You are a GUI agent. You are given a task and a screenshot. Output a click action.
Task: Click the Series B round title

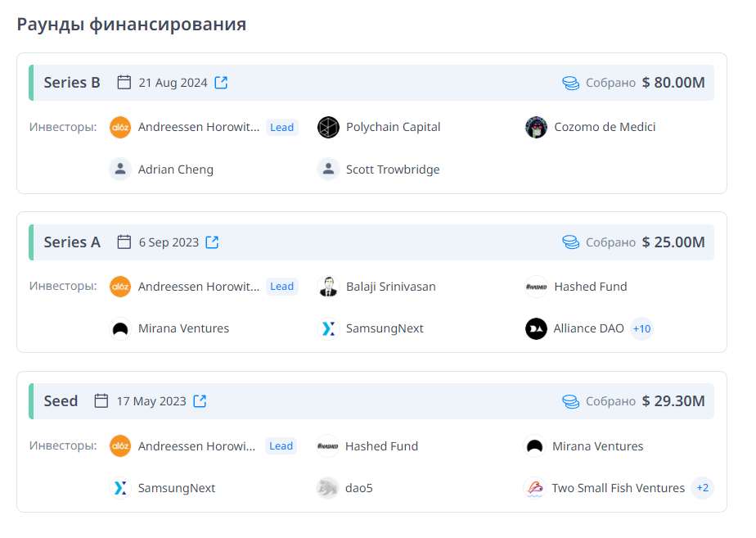72,83
